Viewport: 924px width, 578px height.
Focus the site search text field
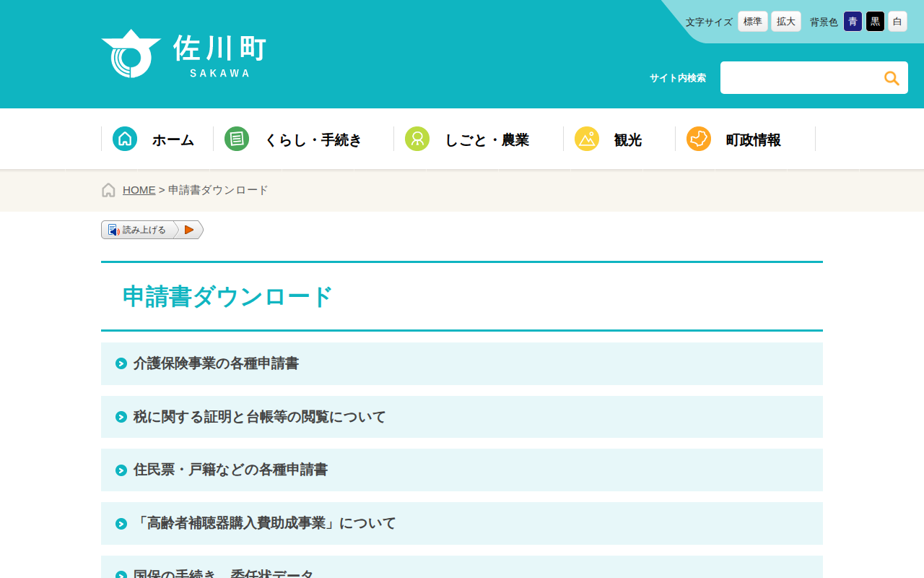(x=798, y=78)
